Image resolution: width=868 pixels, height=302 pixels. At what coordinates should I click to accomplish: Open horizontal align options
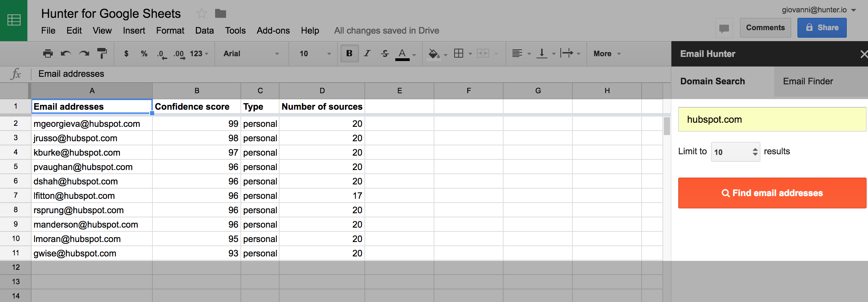517,53
